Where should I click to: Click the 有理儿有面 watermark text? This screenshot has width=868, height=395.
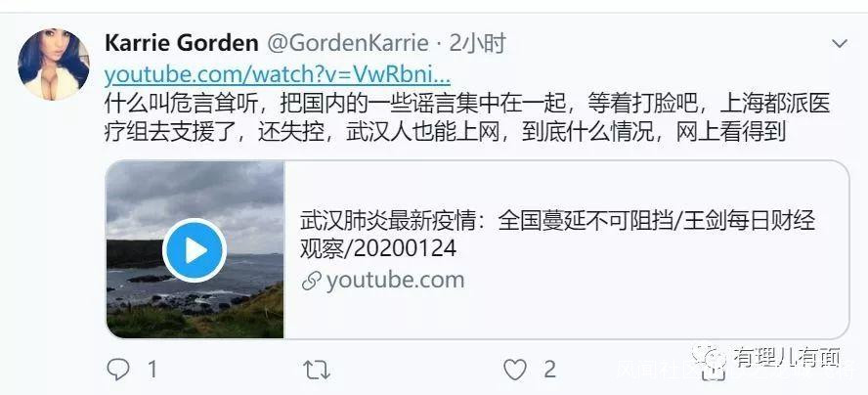coord(787,357)
